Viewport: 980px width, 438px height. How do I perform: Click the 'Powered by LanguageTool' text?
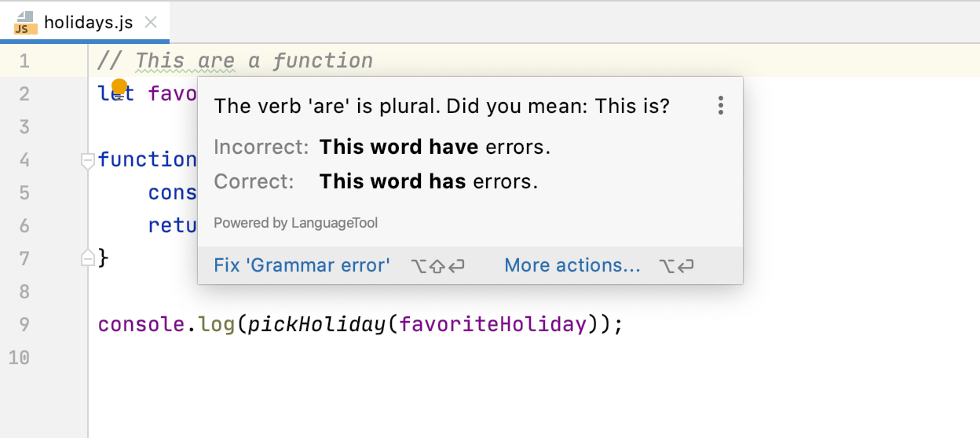[295, 223]
